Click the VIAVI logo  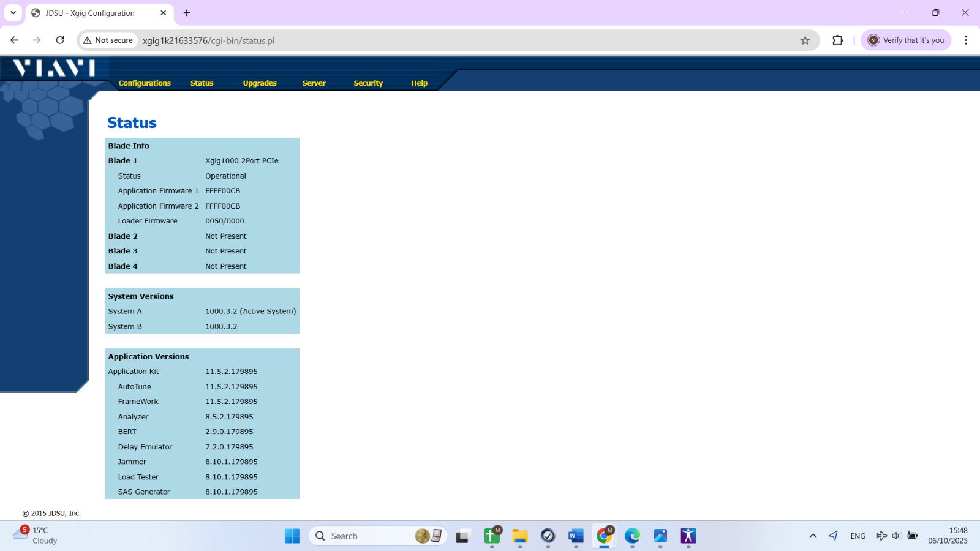pyautogui.click(x=55, y=68)
